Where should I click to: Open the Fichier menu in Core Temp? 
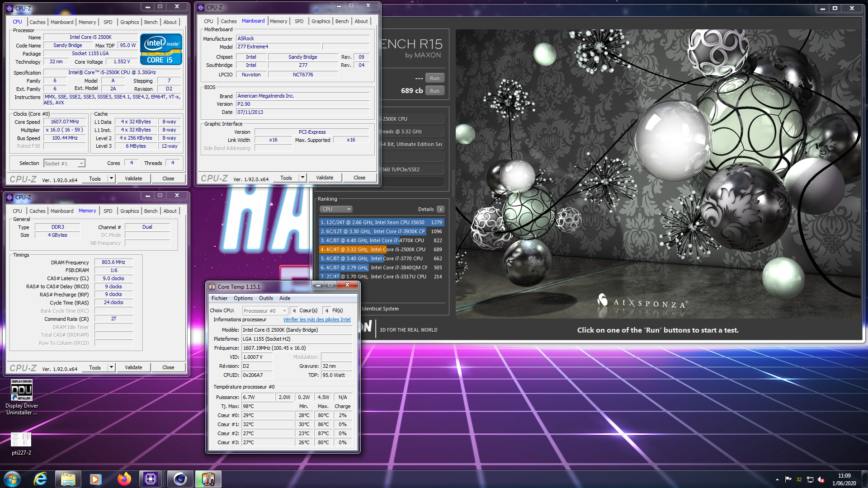pos(219,298)
